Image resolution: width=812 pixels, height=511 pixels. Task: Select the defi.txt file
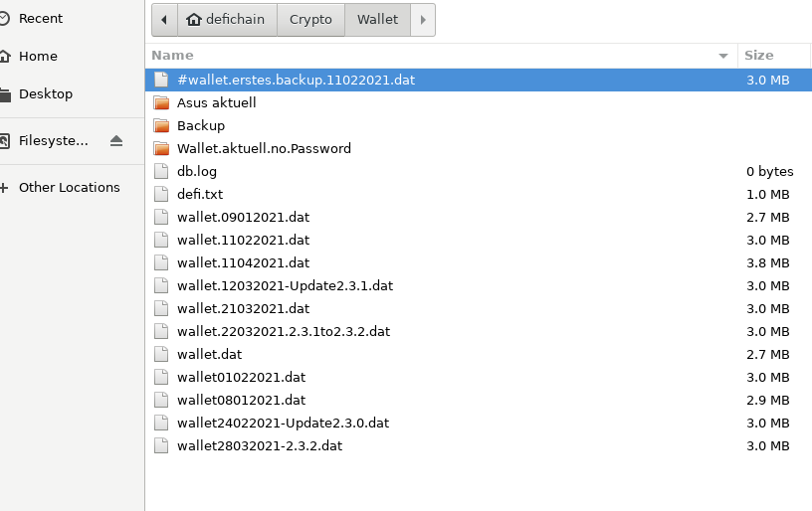click(479, 195)
